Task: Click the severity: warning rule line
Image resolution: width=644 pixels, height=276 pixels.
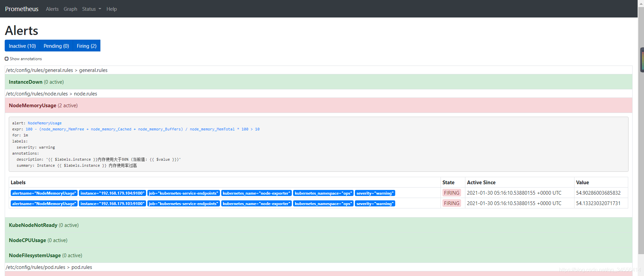Action: (x=36, y=147)
